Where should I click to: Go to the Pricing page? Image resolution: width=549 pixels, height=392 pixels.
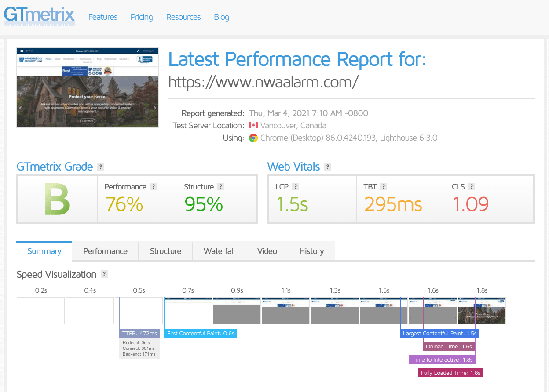tap(142, 17)
